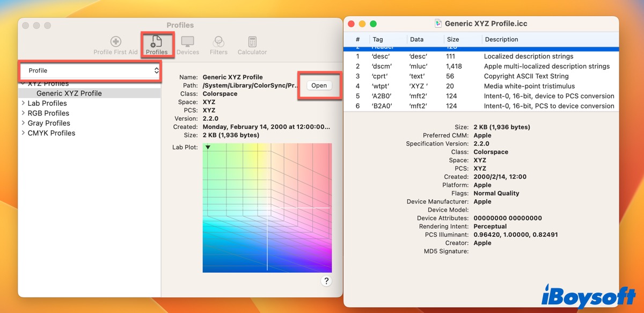Viewport: 644px width, 313px height.
Task: Expand the RGB Profiles group
Action: click(23, 113)
